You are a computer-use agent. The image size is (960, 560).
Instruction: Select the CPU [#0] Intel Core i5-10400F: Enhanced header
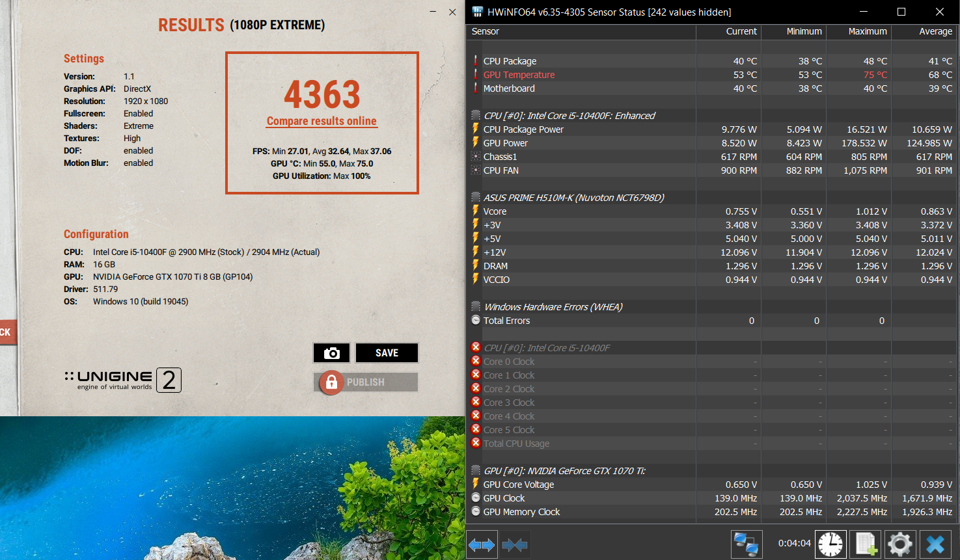coord(569,116)
